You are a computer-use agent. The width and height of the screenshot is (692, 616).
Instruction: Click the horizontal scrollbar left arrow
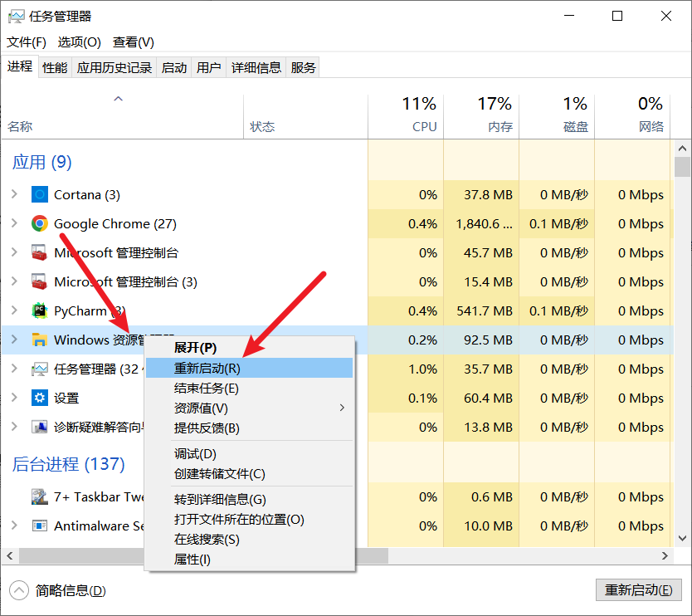tap(10, 555)
